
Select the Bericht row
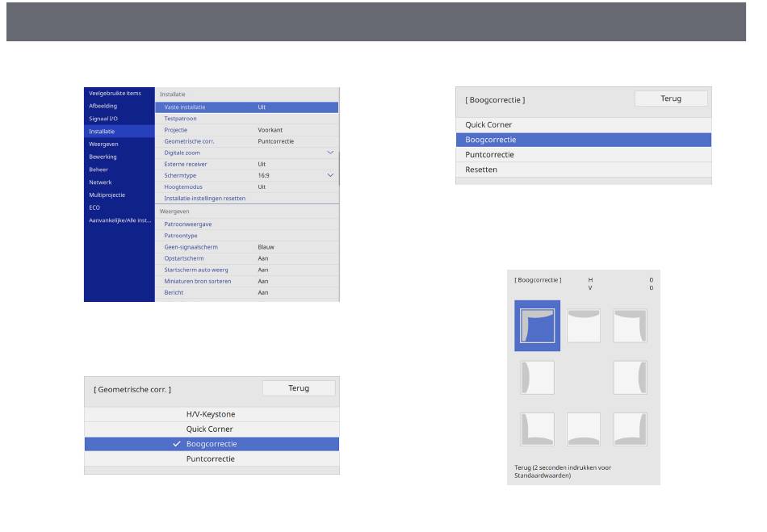247,292
